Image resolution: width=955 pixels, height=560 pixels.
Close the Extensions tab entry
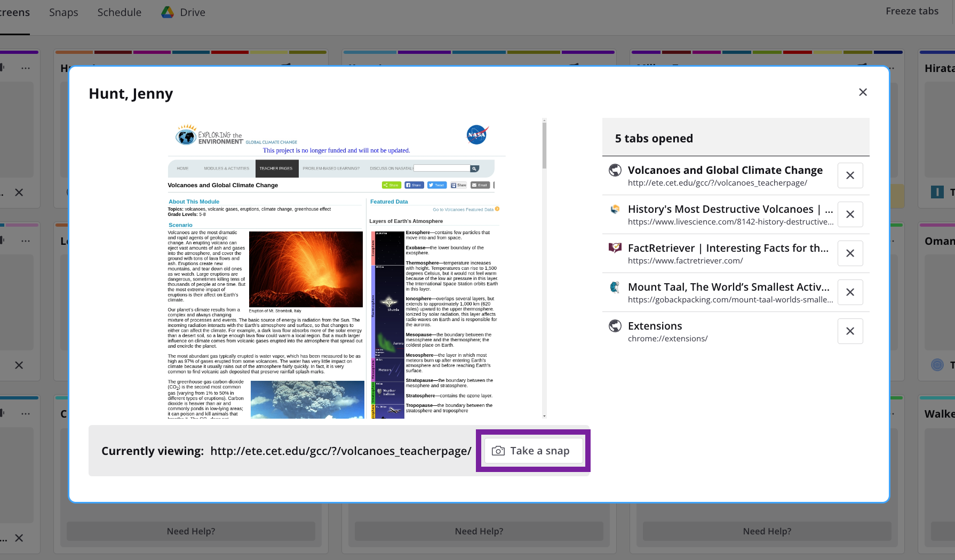click(850, 331)
